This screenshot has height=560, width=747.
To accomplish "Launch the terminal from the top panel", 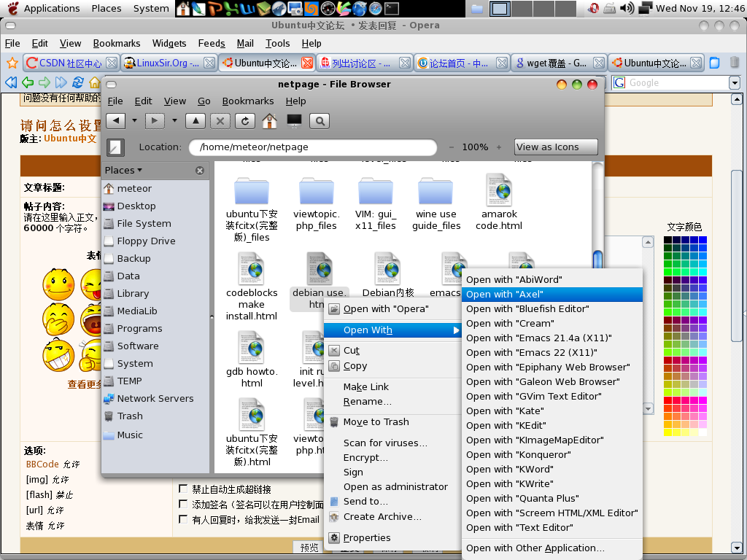I will [391, 8].
